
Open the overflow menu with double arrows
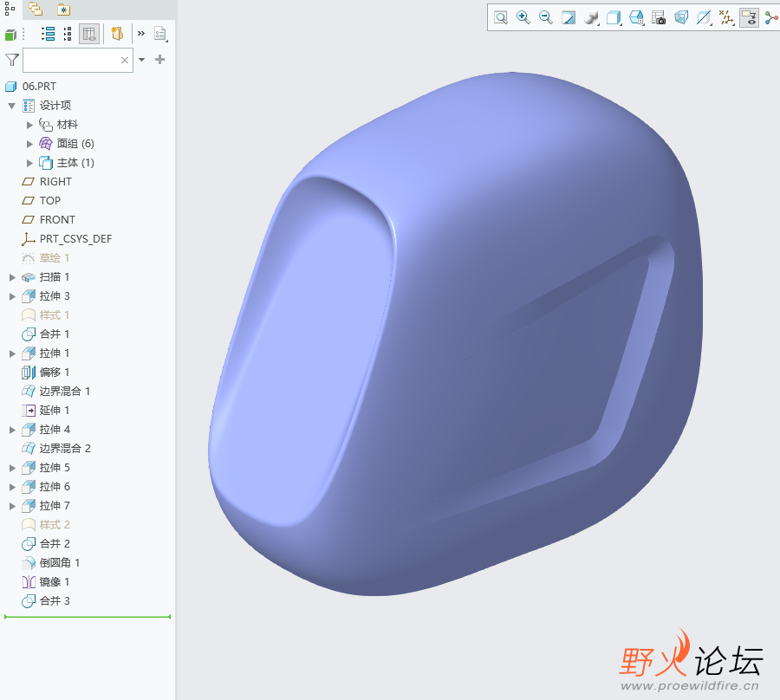tap(141, 33)
